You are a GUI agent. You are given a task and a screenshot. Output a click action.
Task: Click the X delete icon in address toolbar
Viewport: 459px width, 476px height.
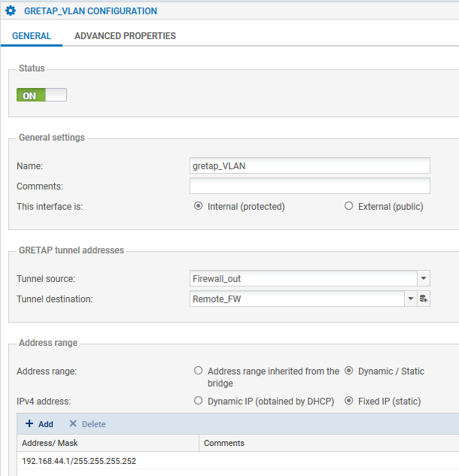(x=73, y=424)
